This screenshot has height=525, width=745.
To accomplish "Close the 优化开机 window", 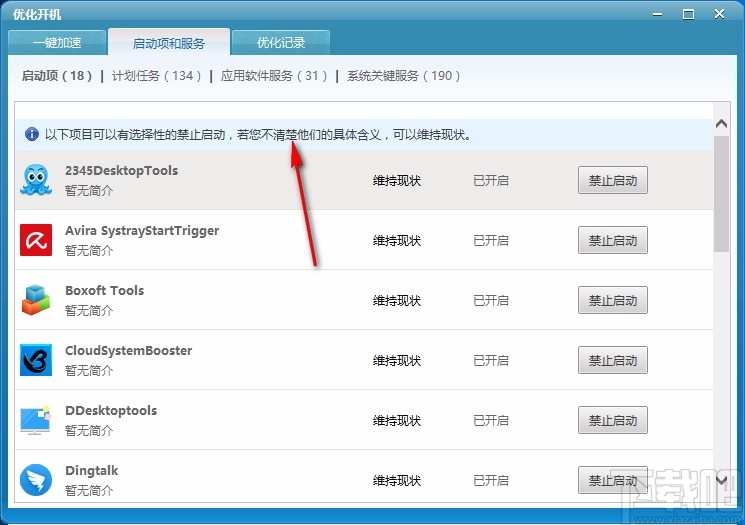I will pos(719,14).
